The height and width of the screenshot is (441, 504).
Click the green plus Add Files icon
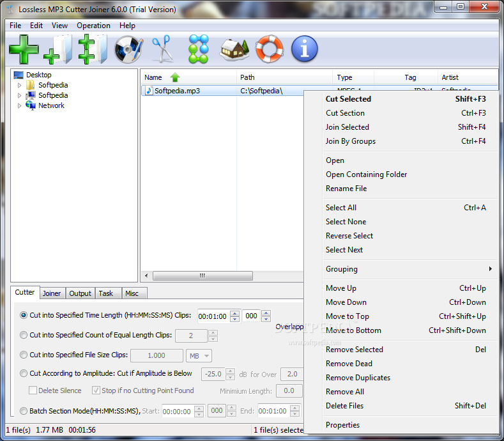pos(24,50)
